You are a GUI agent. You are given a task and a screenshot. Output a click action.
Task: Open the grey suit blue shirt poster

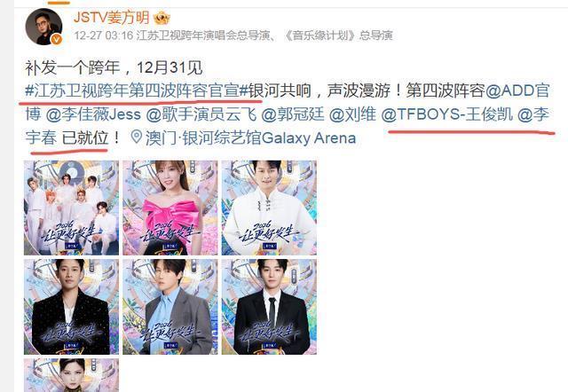[170, 307]
